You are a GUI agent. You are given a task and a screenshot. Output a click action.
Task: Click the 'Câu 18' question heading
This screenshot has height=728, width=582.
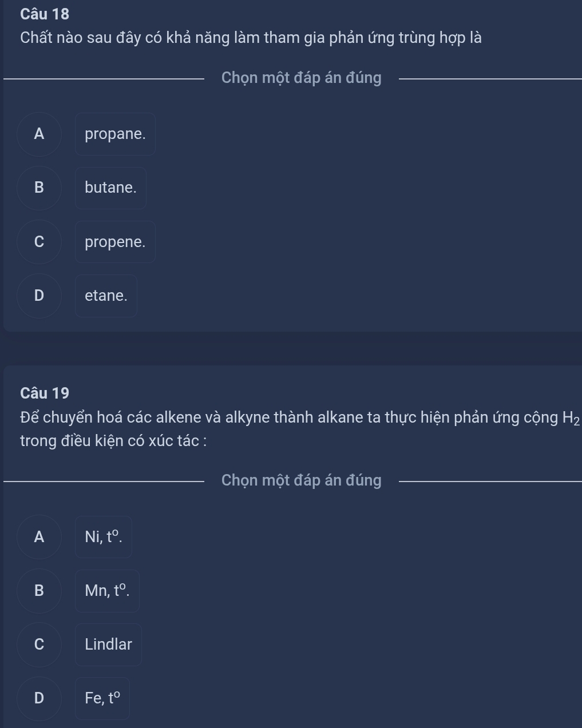point(45,13)
